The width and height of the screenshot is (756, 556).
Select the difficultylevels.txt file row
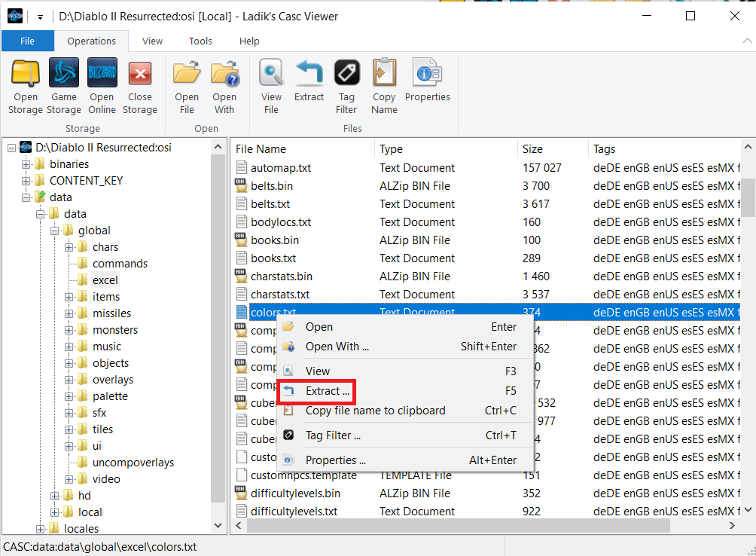coord(487,512)
